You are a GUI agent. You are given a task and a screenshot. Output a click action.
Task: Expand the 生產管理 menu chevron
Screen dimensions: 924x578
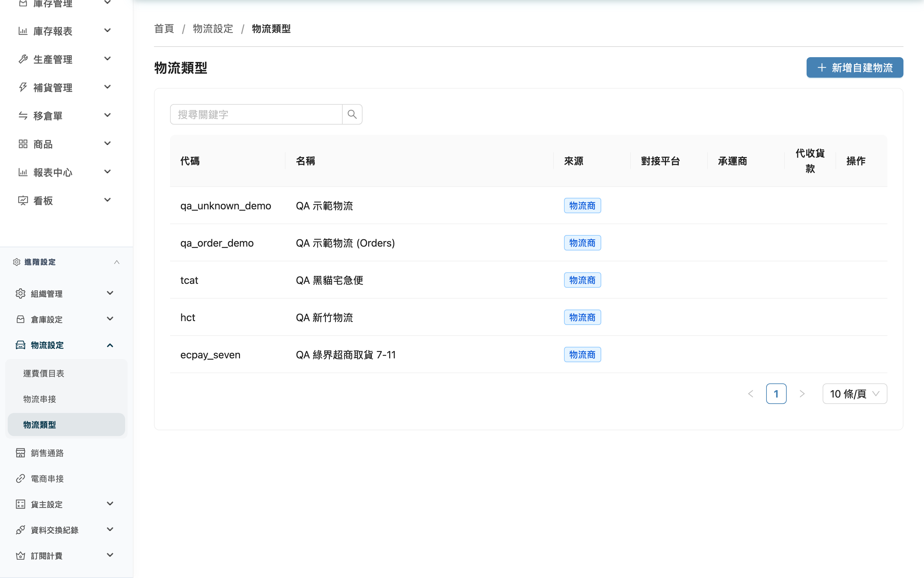coord(108,58)
